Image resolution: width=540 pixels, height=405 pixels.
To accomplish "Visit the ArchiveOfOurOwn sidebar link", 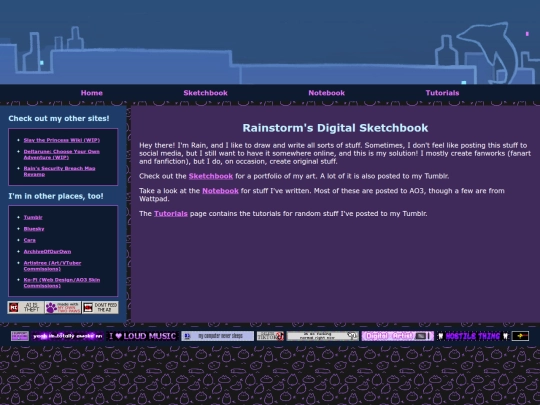I will (47, 251).
